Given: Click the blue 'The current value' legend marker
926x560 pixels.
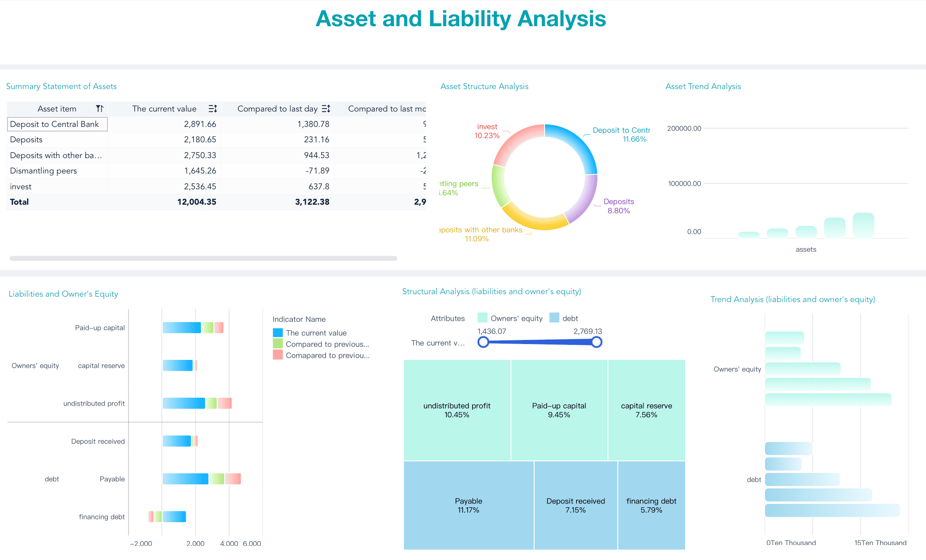Looking at the screenshot, I should pos(277,333).
